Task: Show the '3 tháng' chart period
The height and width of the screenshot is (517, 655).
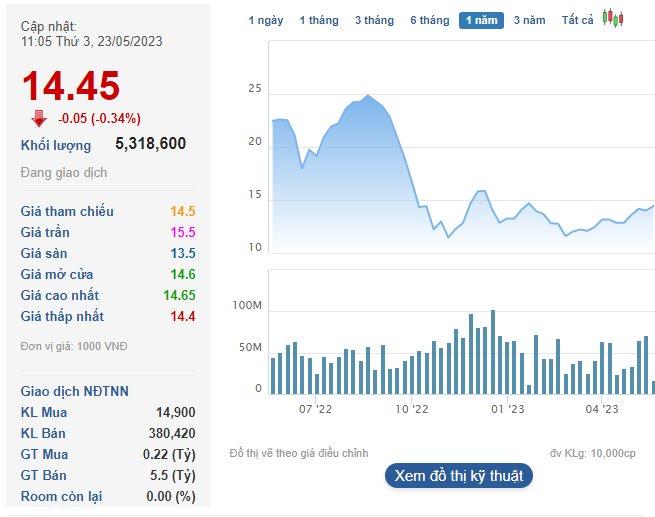Action: tap(373, 20)
